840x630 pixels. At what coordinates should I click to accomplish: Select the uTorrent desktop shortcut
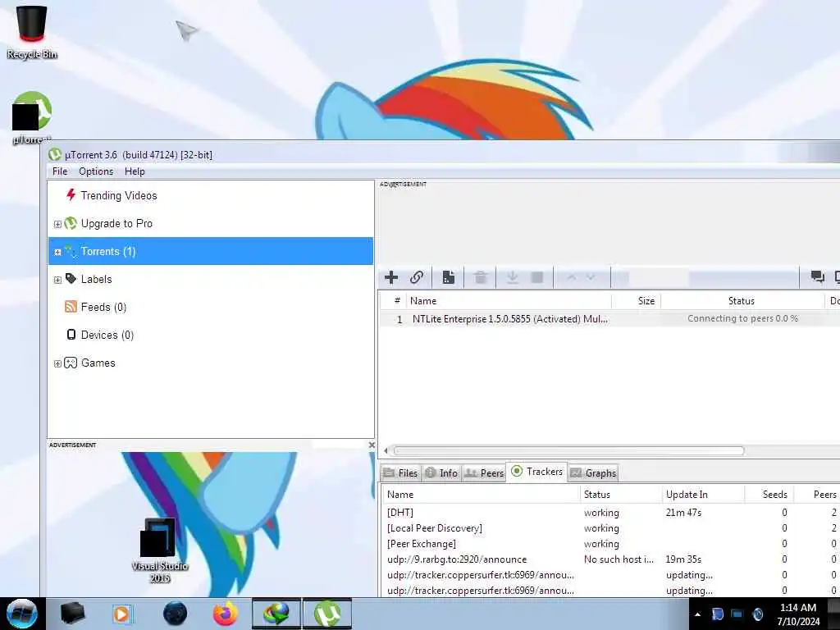32,118
